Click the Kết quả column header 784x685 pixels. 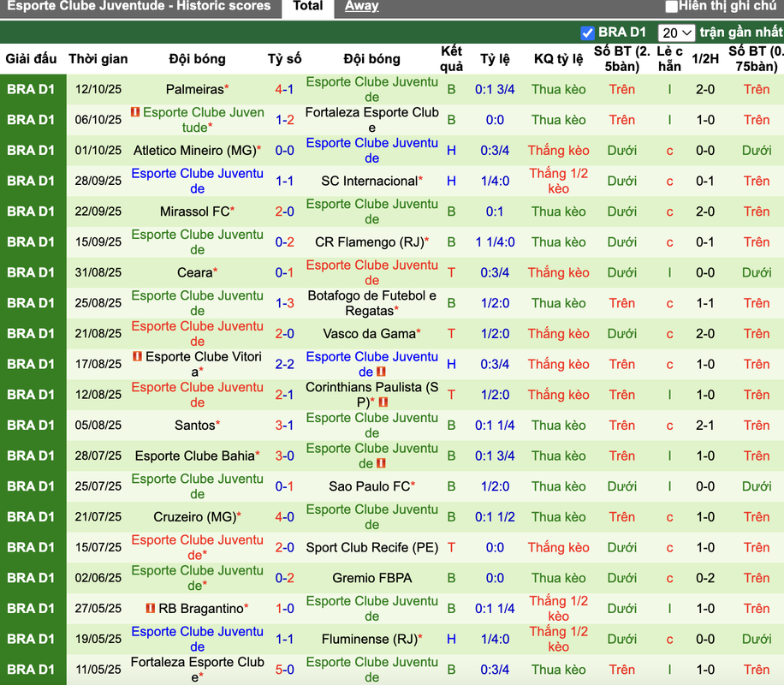pos(451,59)
